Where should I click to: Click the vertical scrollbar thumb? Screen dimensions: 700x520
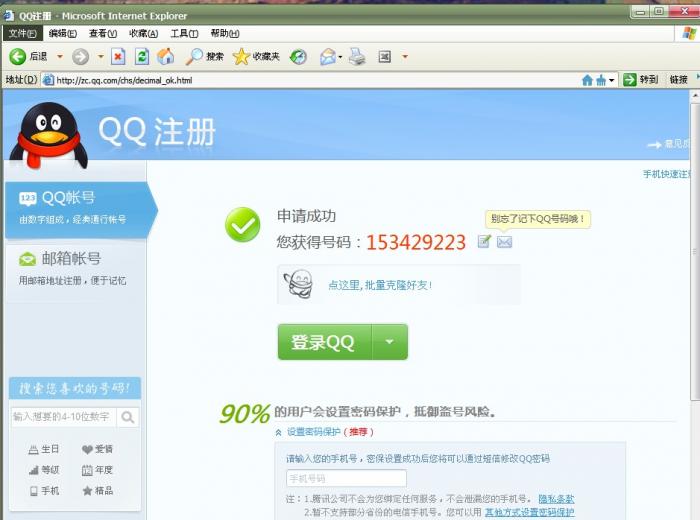click(695, 252)
